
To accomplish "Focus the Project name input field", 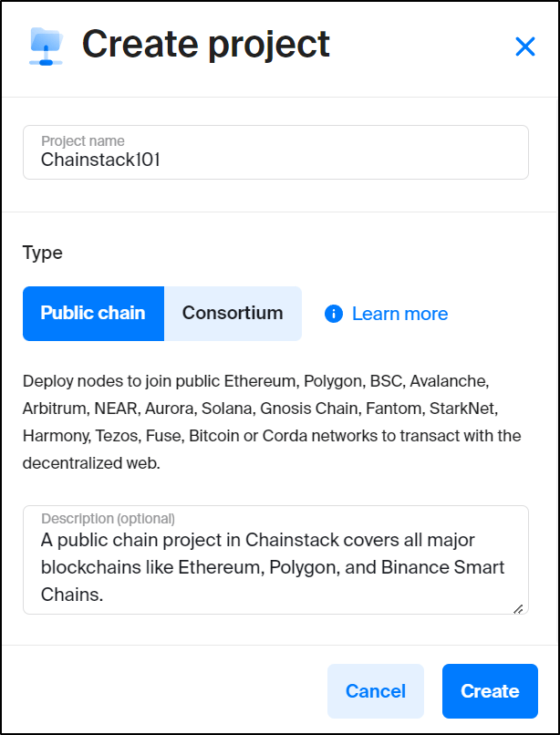I will [275, 152].
